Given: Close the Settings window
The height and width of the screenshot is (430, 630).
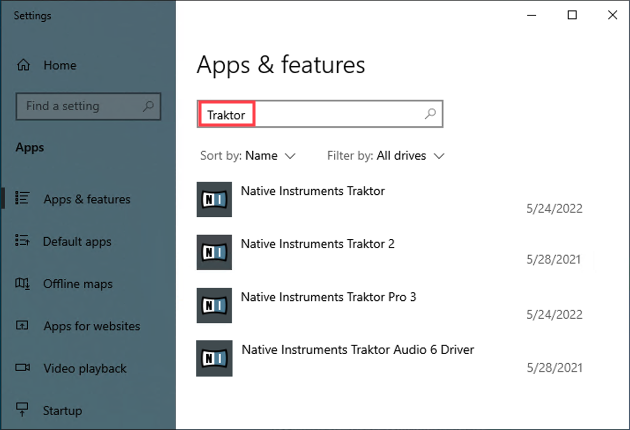Looking at the screenshot, I should point(612,15).
